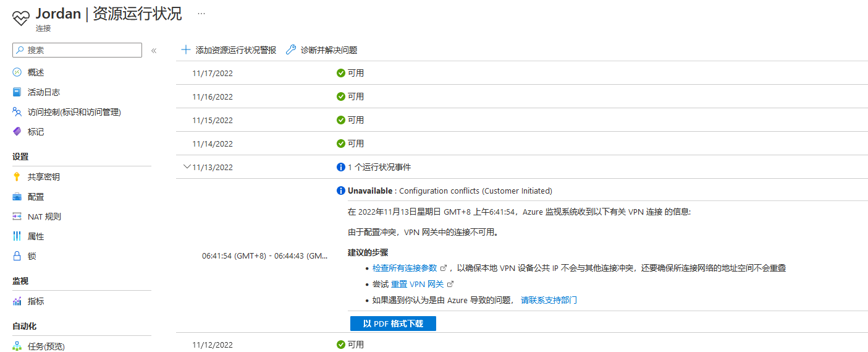
Task: Click the padlock icon
Action: [x=17, y=256]
